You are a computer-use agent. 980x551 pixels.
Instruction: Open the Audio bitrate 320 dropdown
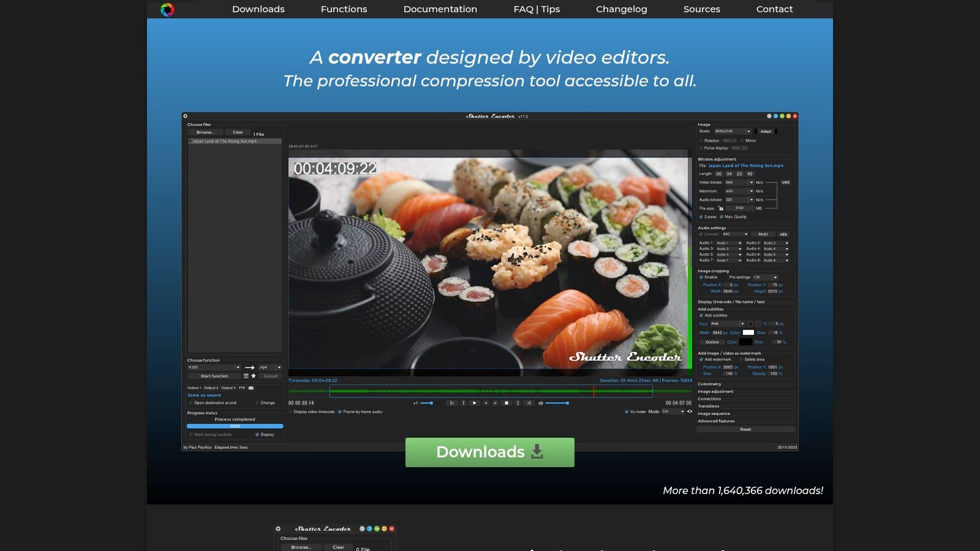[739, 200]
